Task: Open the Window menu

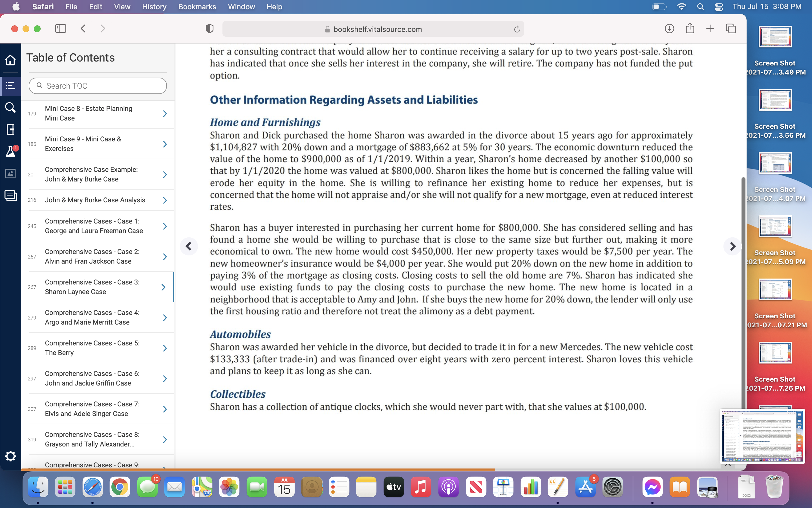Action: 241,7
